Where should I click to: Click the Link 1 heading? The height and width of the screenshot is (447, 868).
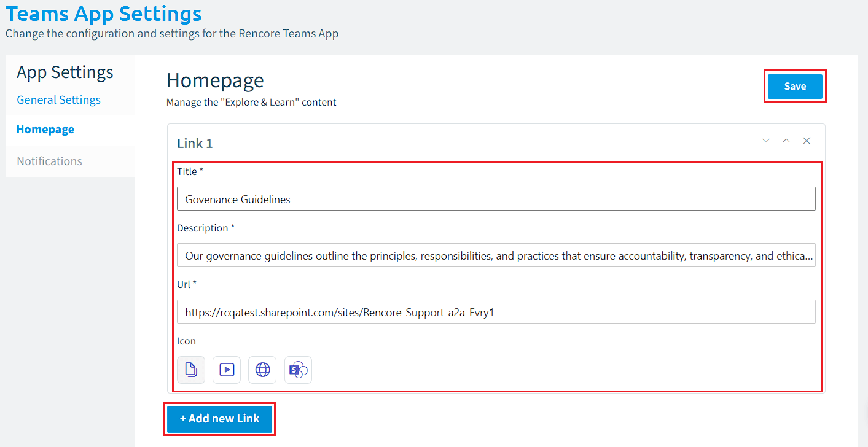(x=195, y=144)
